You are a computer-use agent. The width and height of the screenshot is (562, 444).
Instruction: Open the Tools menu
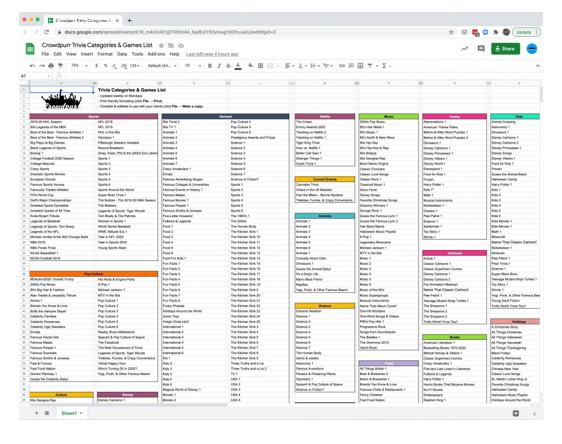coord(137,54)
